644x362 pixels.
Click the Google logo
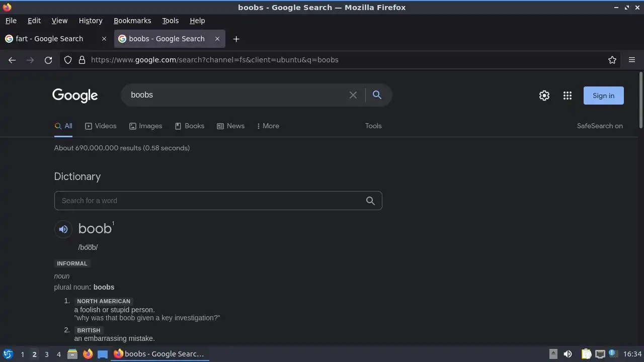pos(75,96)
